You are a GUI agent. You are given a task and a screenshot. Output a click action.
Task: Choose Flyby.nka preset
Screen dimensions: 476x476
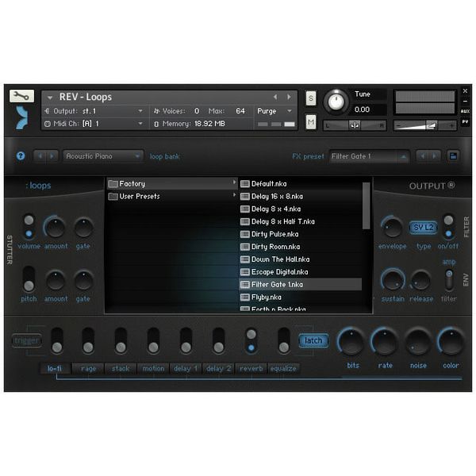[x=300, y=297]
